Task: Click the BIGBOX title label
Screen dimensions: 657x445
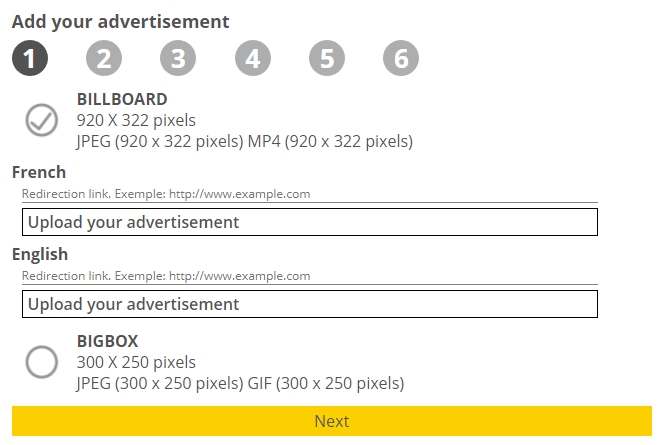Action: 107,341
